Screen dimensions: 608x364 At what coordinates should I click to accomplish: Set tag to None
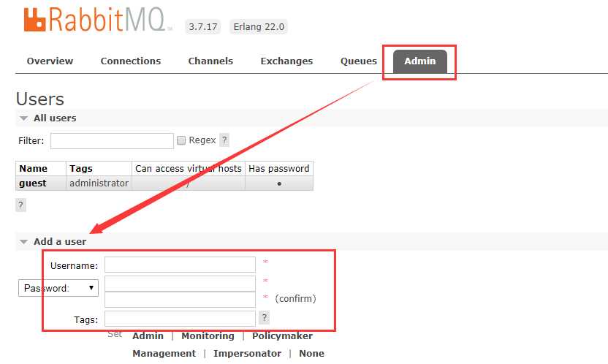tap(312, 354)
